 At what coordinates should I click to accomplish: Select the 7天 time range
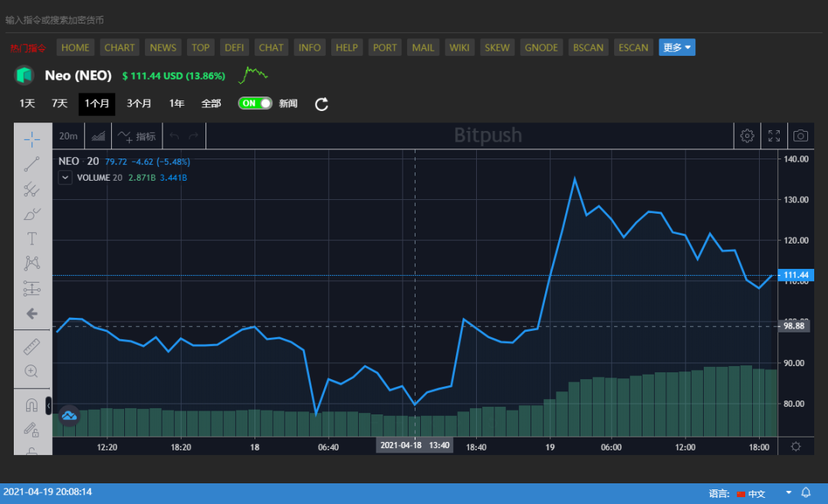[x=60, y=103]
